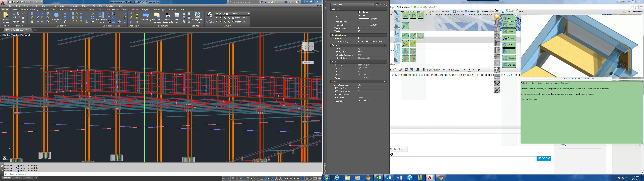644x181 pixels.
Task: Toggle bulleted list in forum editor
Action: [423, 70]
